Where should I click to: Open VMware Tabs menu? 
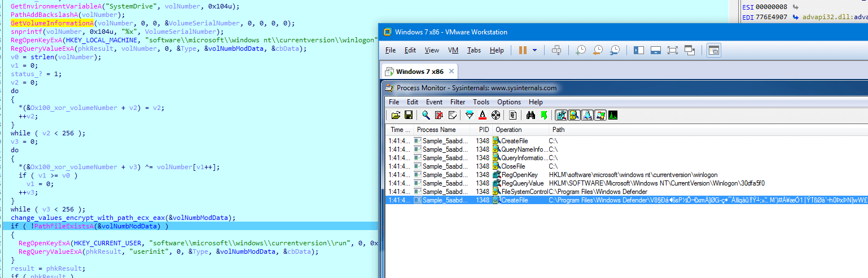point(474,50)
